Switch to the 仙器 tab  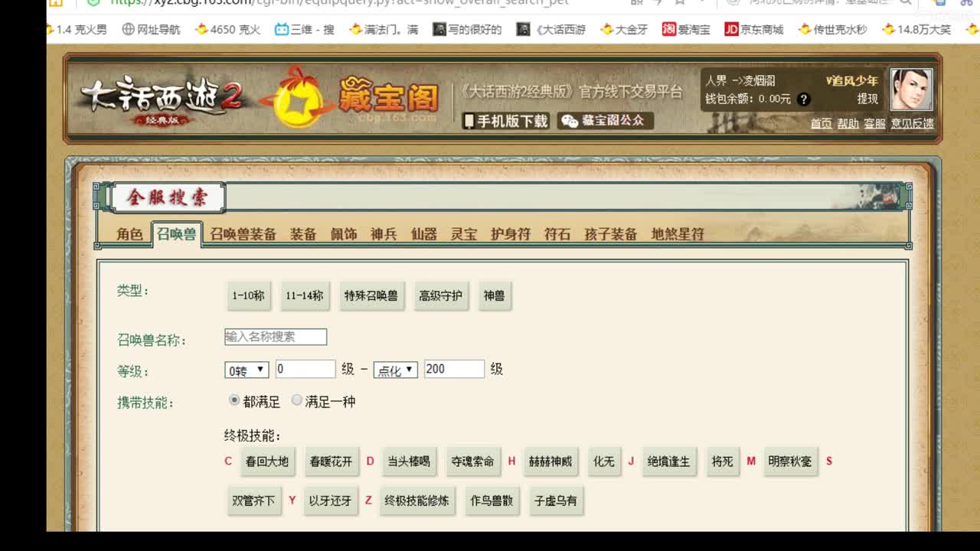[x=423, y=234]
